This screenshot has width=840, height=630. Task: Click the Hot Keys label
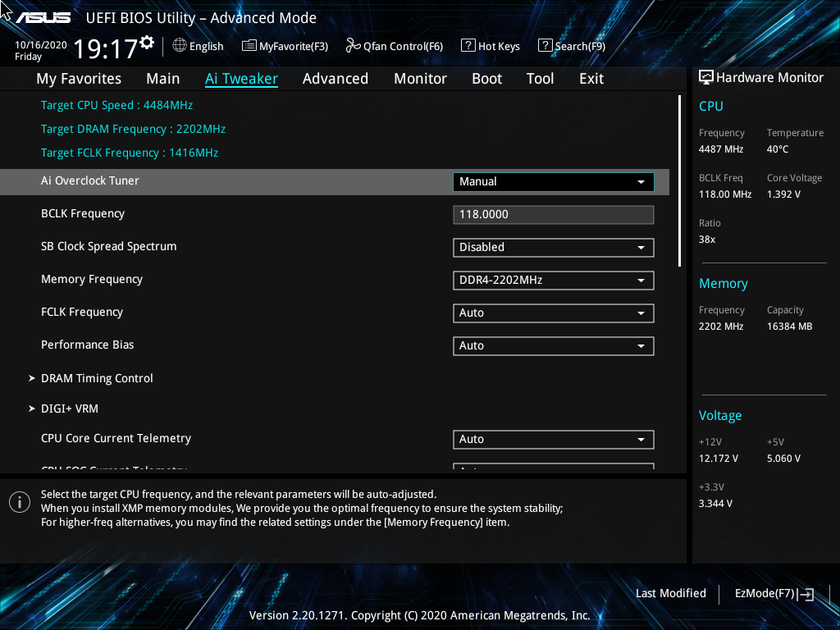[x=499, y=46]
